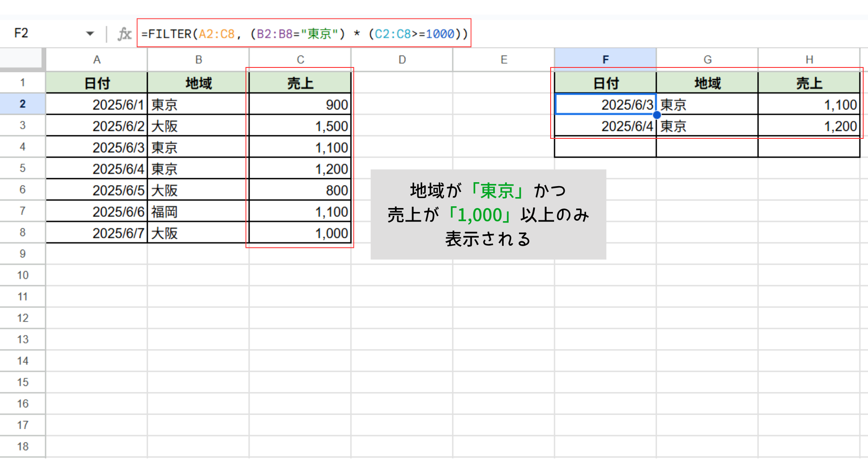The width and height of the screenshot is (868, 473).
Task: Click the blue fill handle dot on F2
Action: (657, 115)
